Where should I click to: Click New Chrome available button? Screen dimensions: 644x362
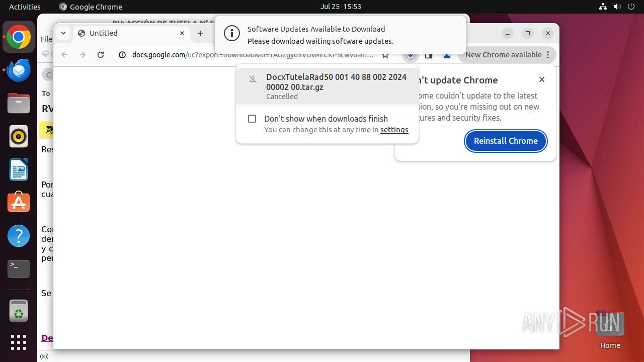pos(507,55)
